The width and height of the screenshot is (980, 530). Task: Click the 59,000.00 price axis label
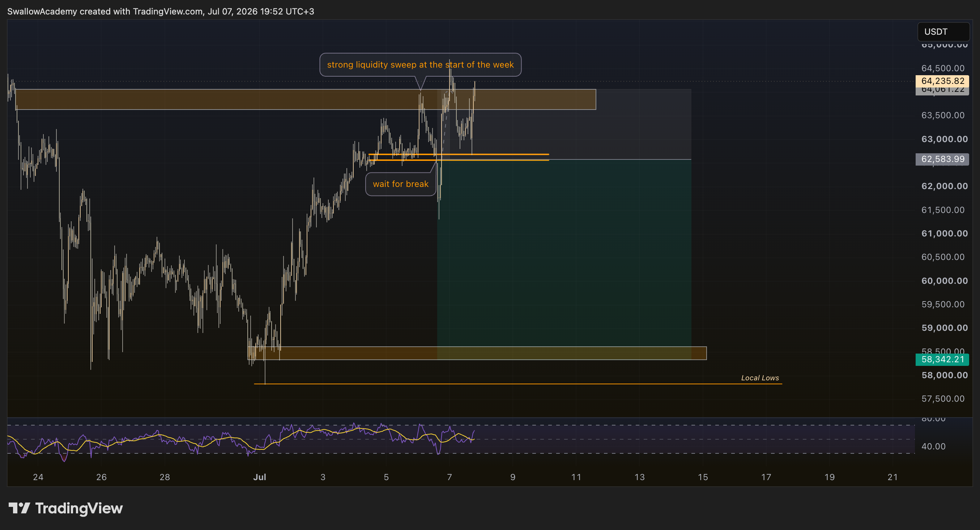tap(944, 328)
